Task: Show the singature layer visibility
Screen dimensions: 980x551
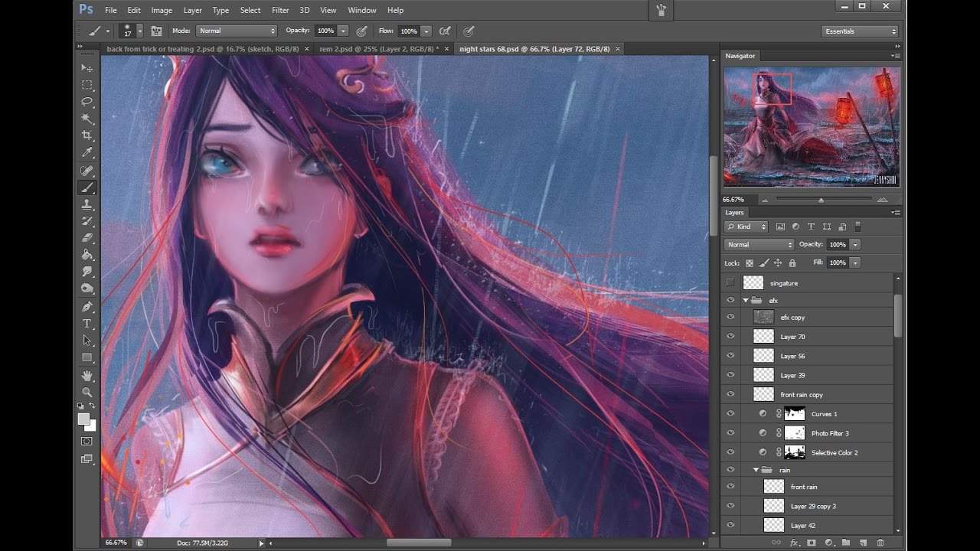Action: [x=730, y=282]
